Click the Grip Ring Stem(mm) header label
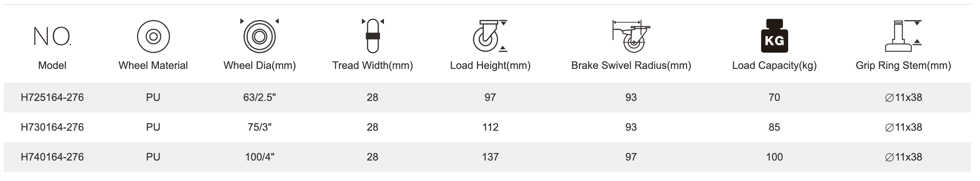 [903, 66]
